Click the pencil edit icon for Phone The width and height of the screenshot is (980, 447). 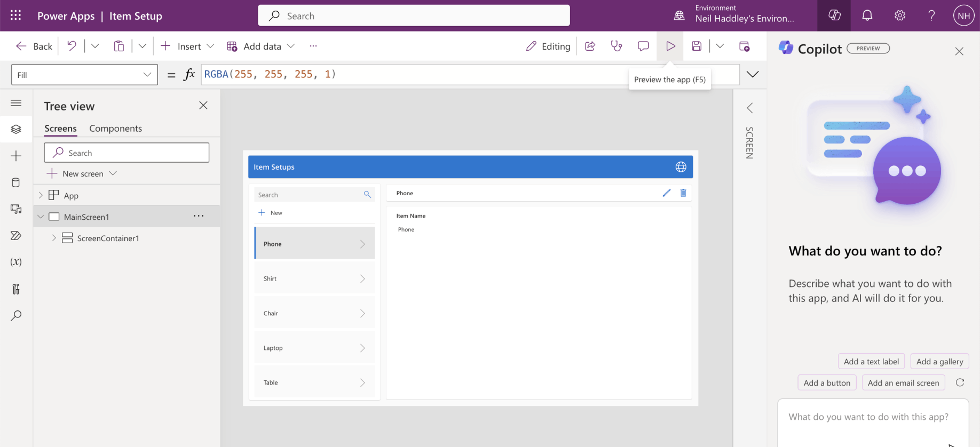(666, 193)
